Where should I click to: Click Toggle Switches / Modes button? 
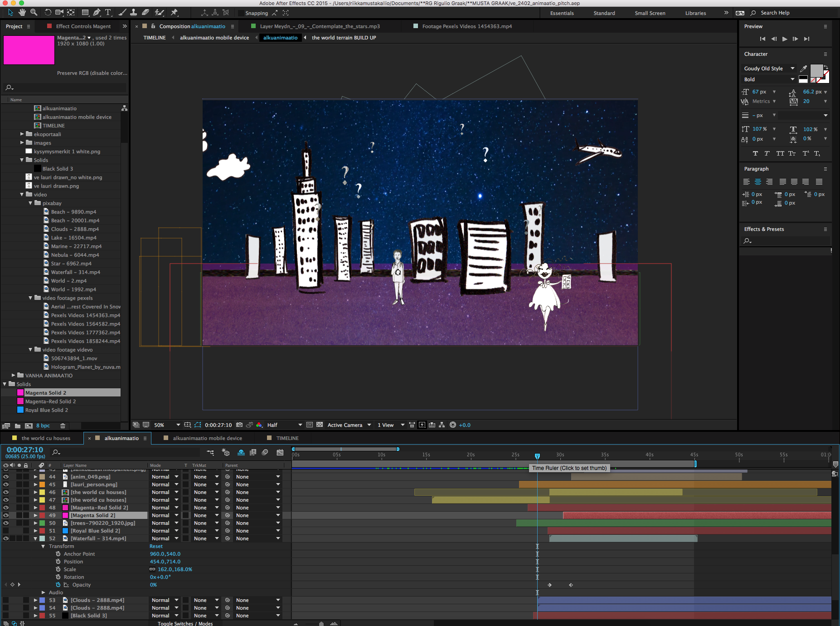[185, 623]
